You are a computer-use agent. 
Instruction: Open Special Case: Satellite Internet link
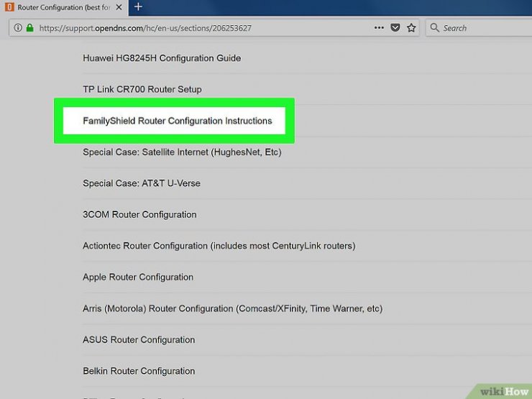[182, 152]
